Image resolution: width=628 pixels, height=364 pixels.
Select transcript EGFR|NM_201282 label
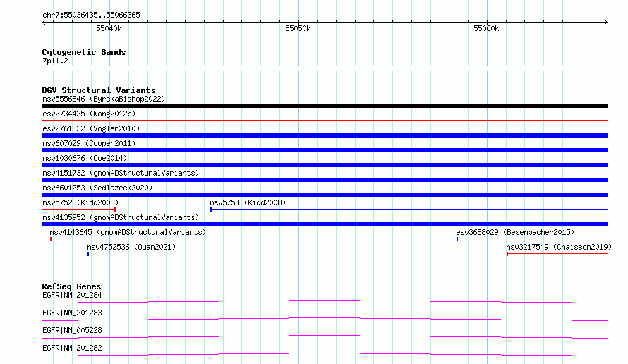(x=72, y=348)
